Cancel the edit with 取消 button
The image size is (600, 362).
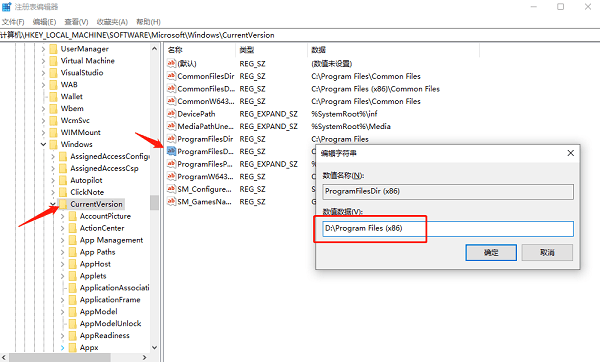(547, 253)
